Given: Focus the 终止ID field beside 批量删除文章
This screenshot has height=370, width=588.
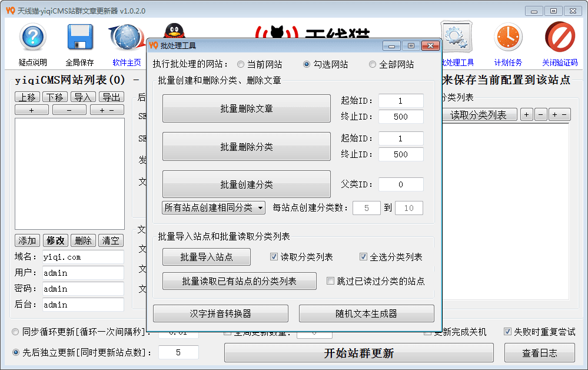Looking at the screenshot, I should point(401,117).
